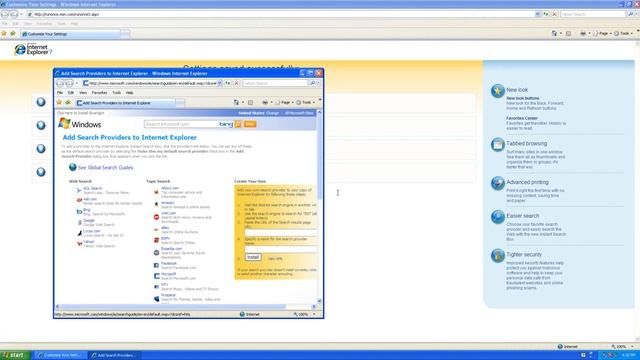
Task: Click the Live Search box in popup window
Action: tap(275, 83)
